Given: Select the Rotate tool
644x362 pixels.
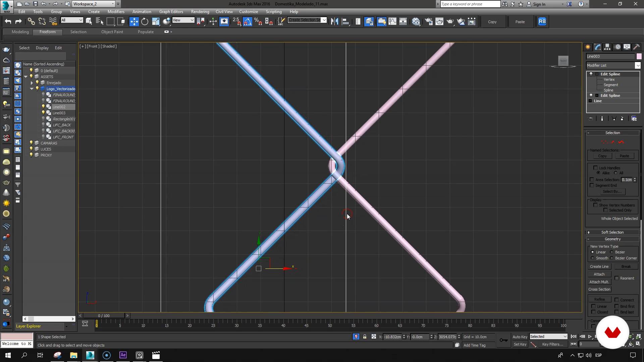Looking at the screenshot, I should click(145, 21).
